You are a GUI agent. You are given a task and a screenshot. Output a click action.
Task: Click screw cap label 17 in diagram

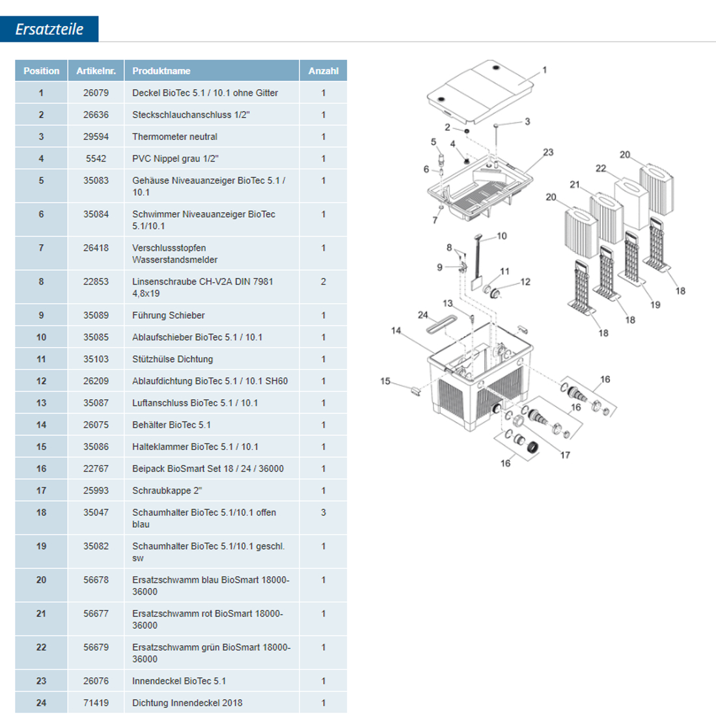pyautogui.click(x=565, y=455)
